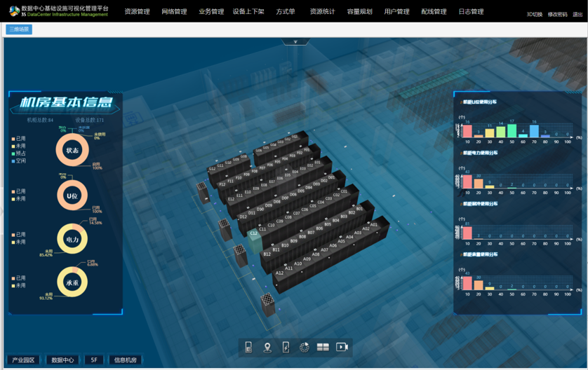
Task: Click the video camera icon
Action: (342, 347)
